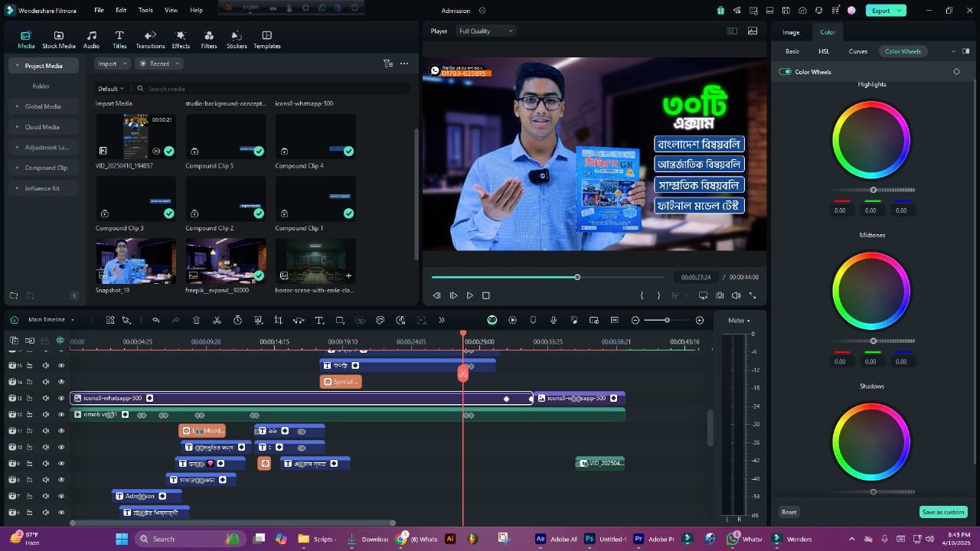Add a keyframe diamond for Color Wheels
Viewport: 980px width, 551px height.
956,72
